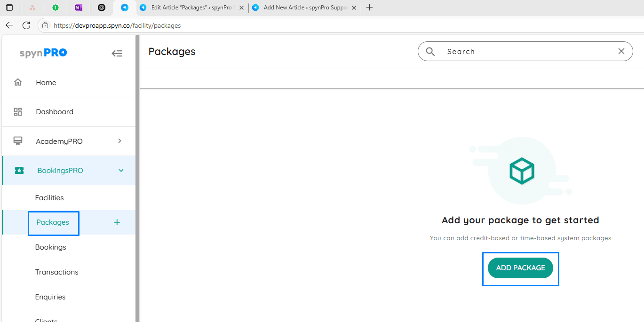Screen dimensions: 644x322
Task: Click the plus icon beside Packages
Action: coord(117,222)
